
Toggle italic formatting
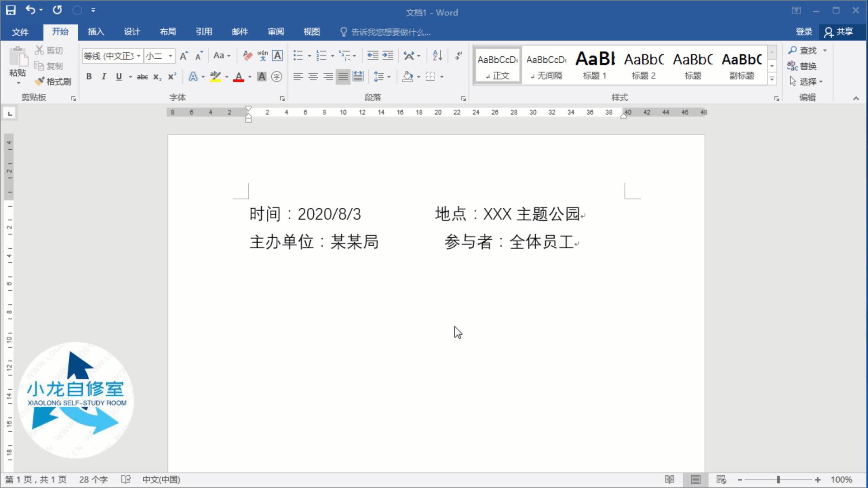[104, 77]
